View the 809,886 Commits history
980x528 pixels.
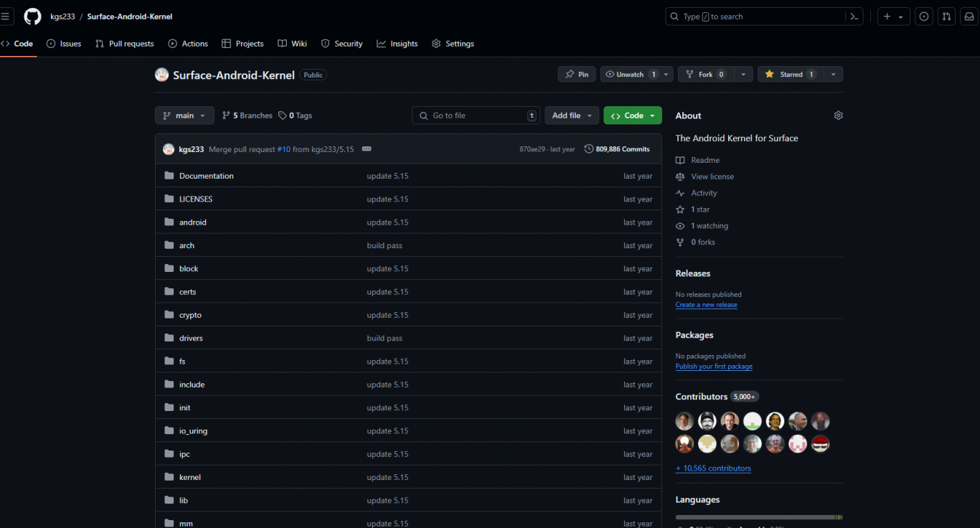617,149
